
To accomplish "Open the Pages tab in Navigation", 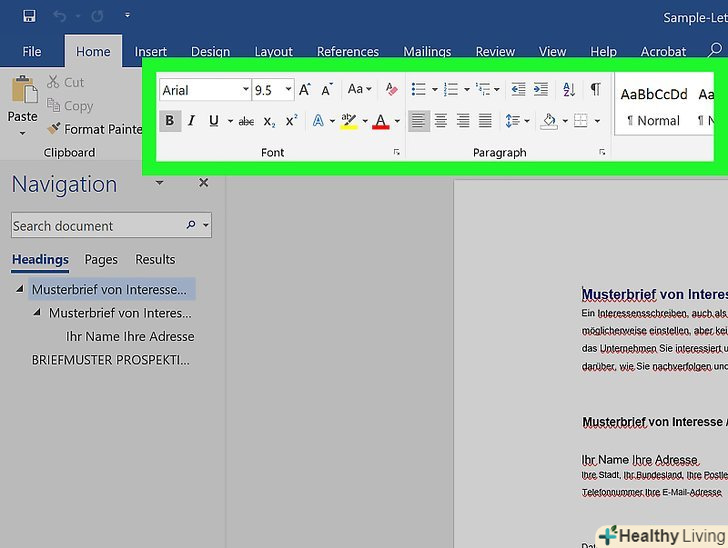I will [x=101, y=259].
